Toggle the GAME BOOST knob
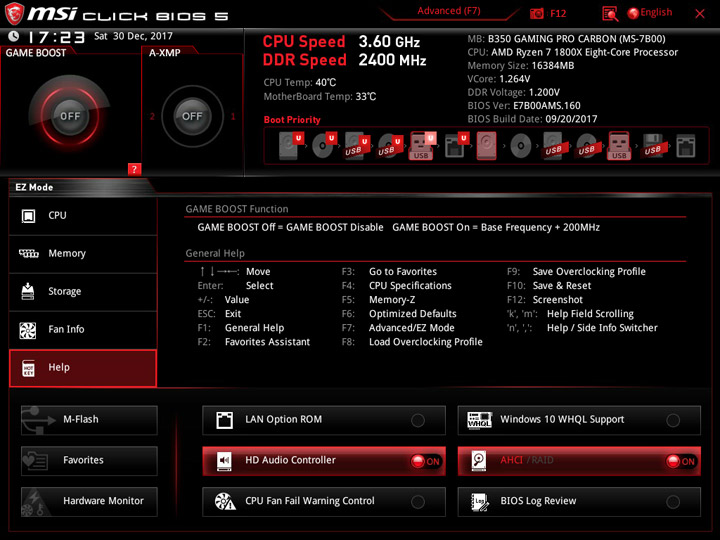The image size is (720, 540). click(70, 116)
